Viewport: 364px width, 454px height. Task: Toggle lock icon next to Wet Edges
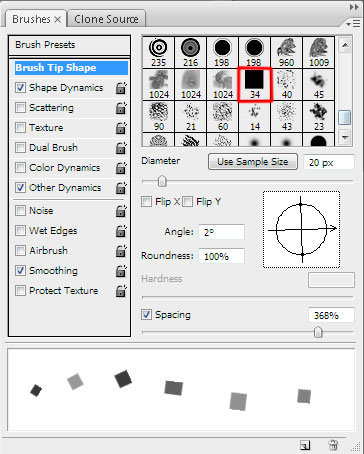pyautogui.click(x=121, y=231)
